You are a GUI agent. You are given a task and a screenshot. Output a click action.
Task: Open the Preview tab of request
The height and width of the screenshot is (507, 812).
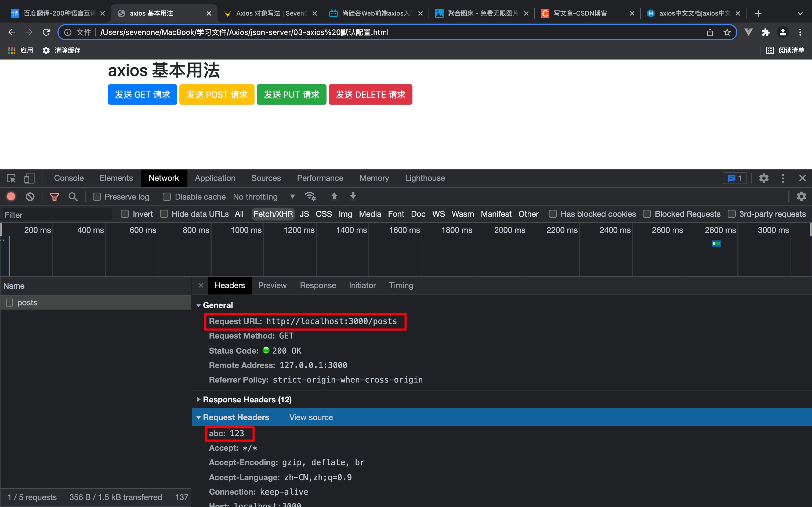(x=272, y=285)
